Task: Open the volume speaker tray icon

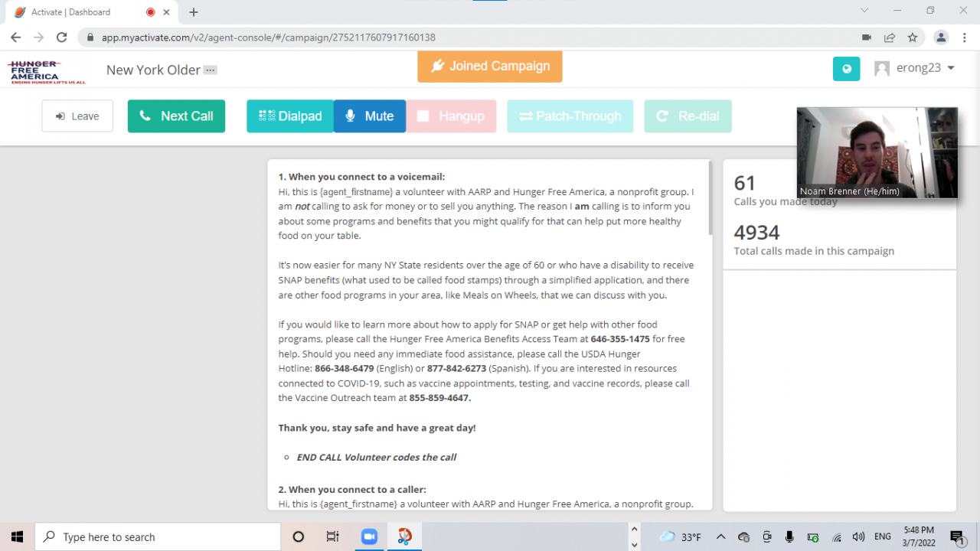Action: coord(858,537)
